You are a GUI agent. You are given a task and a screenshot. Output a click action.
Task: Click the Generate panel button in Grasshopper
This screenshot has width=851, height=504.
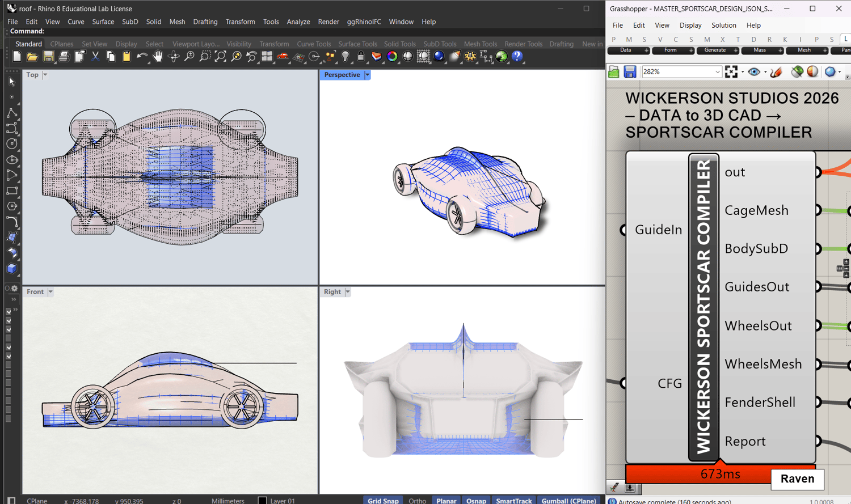(715, 50)
